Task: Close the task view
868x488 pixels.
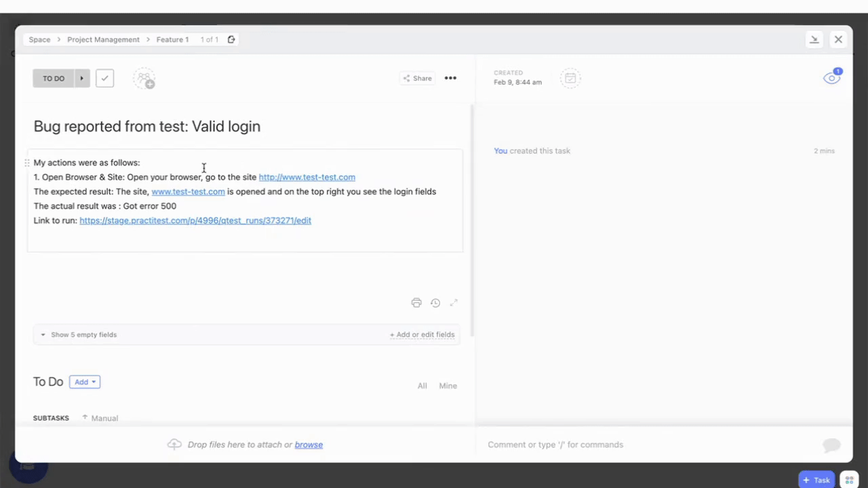Action: pos(838,39)
